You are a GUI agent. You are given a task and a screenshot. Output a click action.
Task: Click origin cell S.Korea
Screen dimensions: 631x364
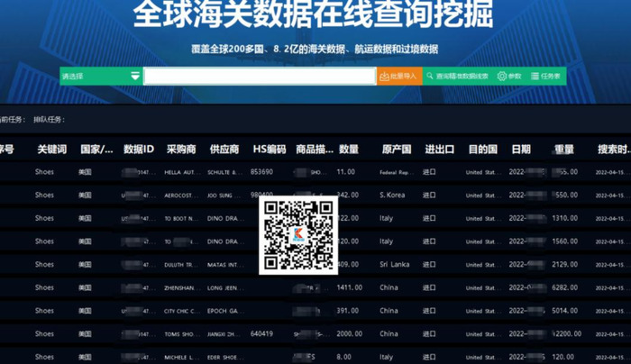pos(392,196)
